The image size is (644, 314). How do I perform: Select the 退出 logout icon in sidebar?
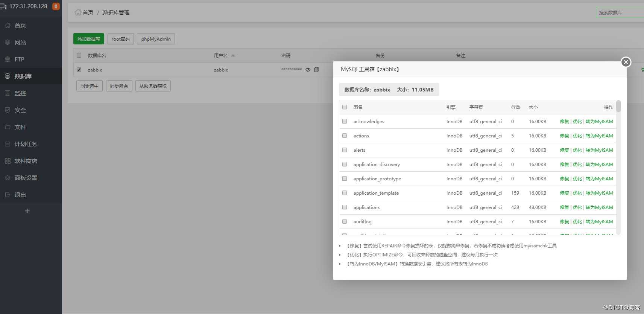(x=8, y=195)
